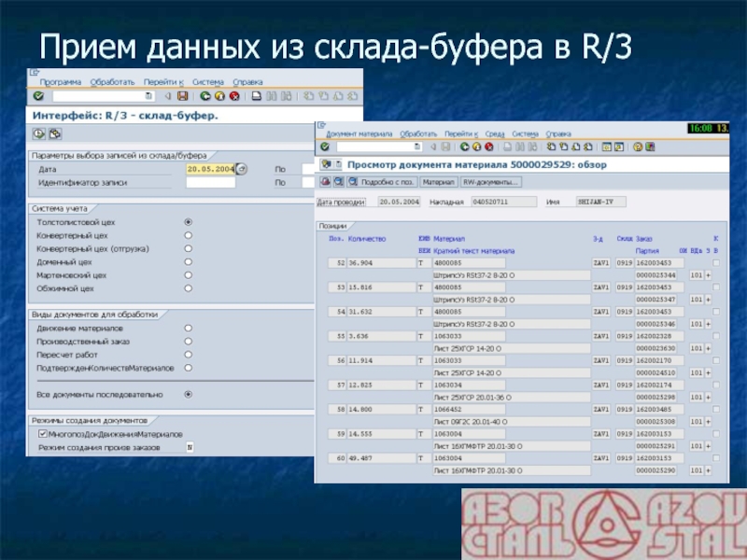Click the Create Shortcut icon
The image size is (747, 560).
tap(619, 147)
